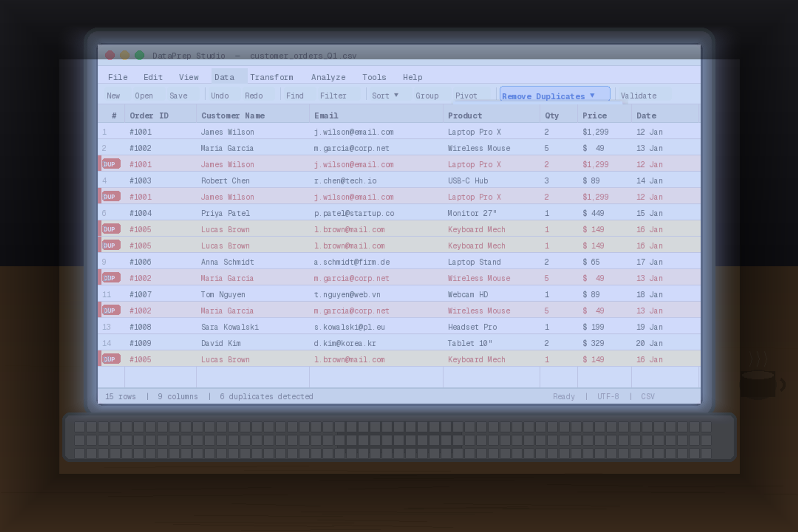Screen dimensions: 798x532
Task: Open the Remove Duplicates dropdown arrow
Action: click(x=592, y=96)
